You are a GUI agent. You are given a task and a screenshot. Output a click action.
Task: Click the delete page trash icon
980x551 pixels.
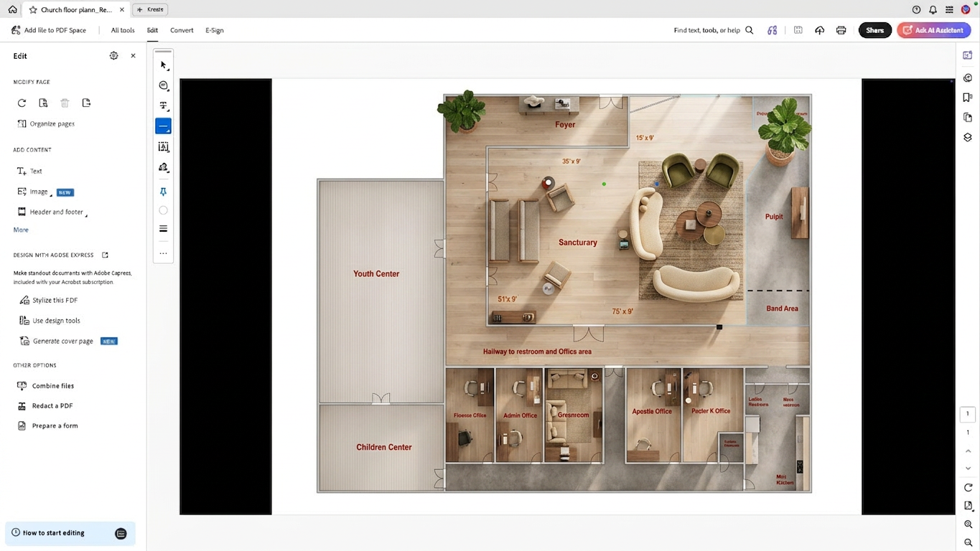point(65,103)
